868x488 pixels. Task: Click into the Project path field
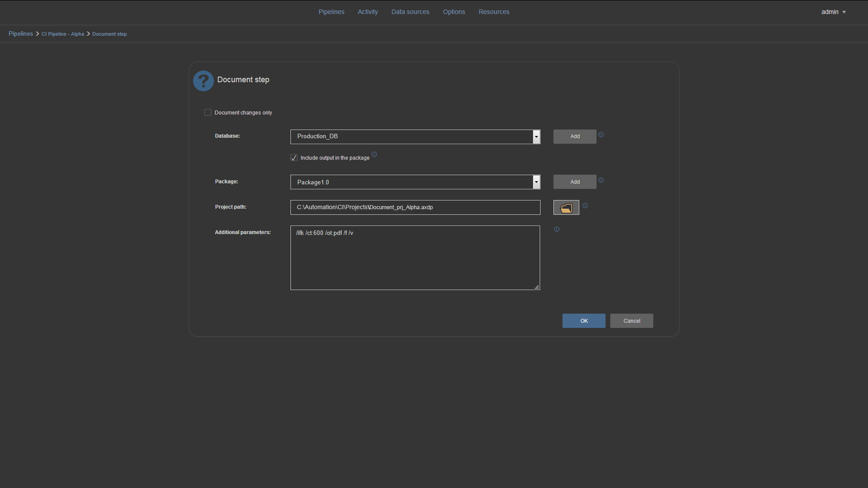[415, 207]
